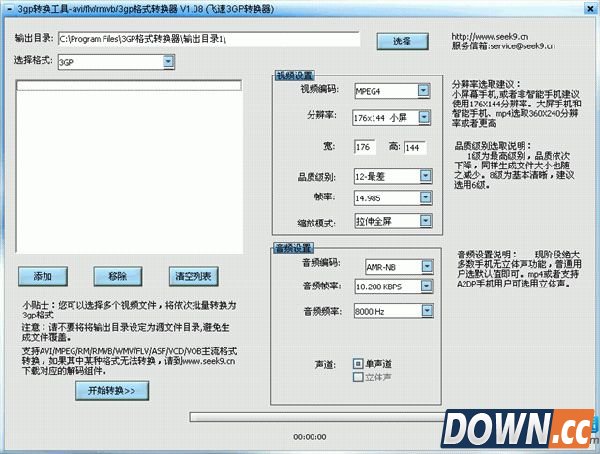This screenshot has height=454, width=600.
Task: Open the 音频频率 8000Hz dropdown
Action: coord(427,311)
